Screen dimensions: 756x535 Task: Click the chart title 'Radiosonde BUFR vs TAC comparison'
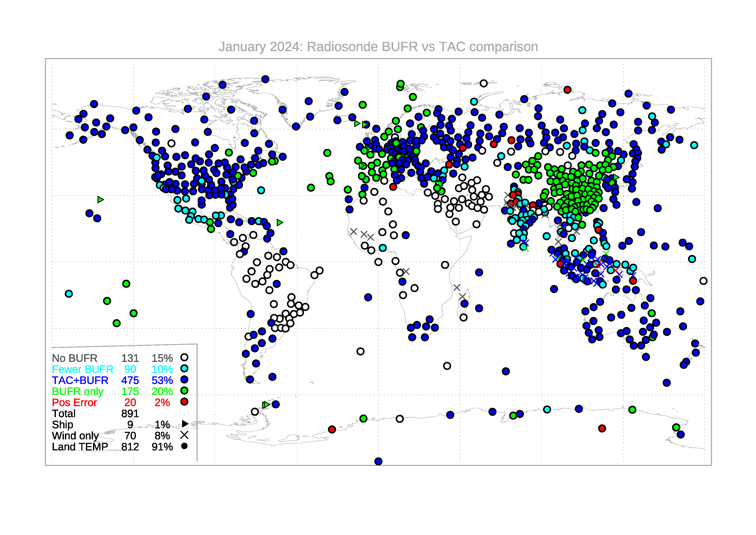pyautogui.click(x=378, y=47)
